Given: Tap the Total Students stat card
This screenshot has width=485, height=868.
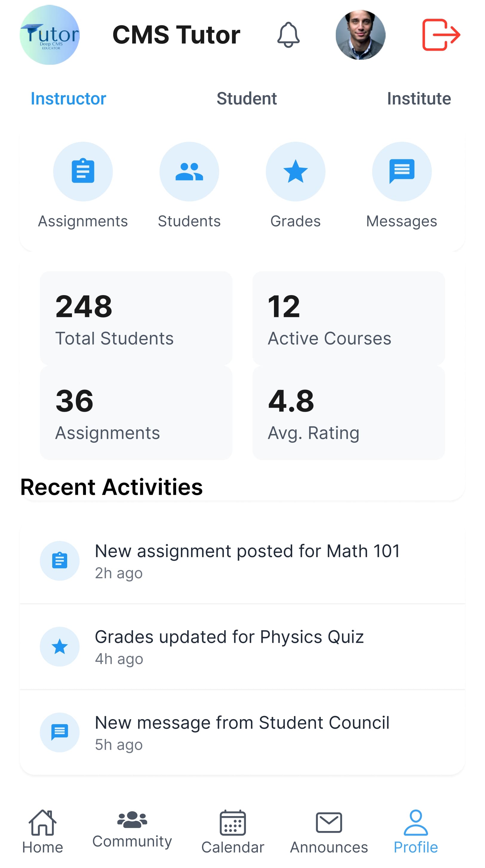Looking at the screenshot, I should (136, 318).
